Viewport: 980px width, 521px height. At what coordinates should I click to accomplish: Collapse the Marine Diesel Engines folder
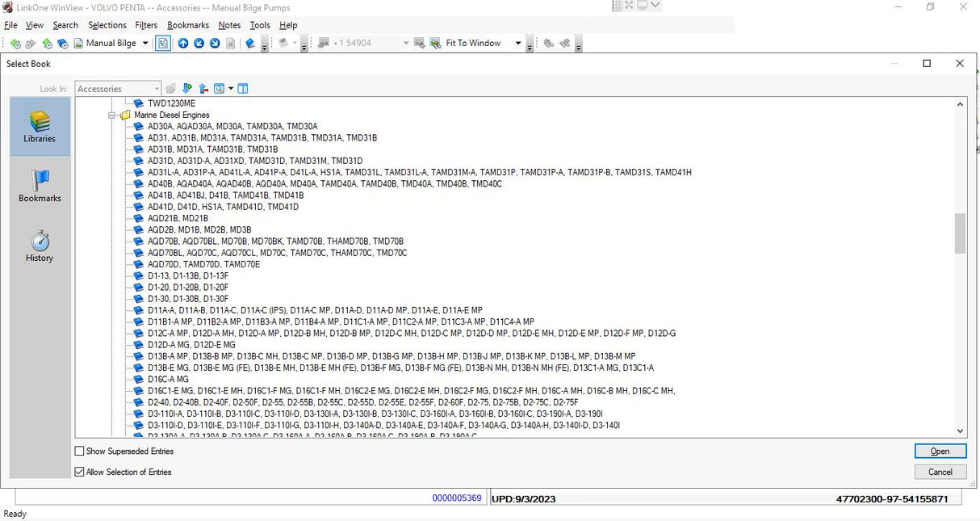point(112,116)
